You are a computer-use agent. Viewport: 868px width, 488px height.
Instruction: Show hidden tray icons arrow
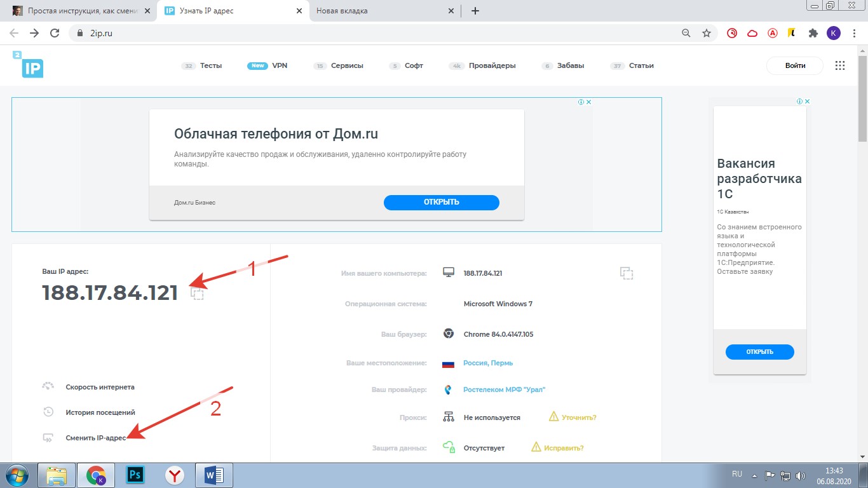(754, 475)
